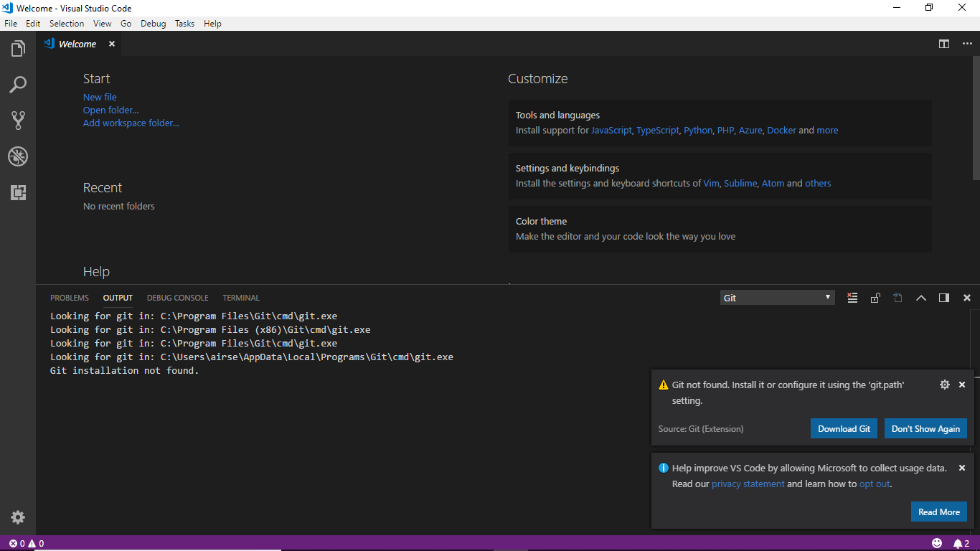Click the warnings count in status bar

tap(37, 543)
